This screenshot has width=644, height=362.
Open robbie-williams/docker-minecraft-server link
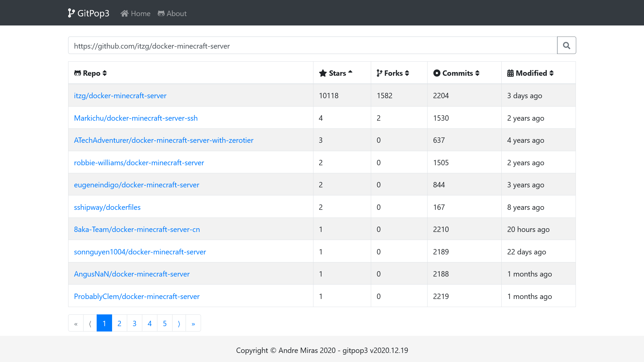(x=139, y=163)
